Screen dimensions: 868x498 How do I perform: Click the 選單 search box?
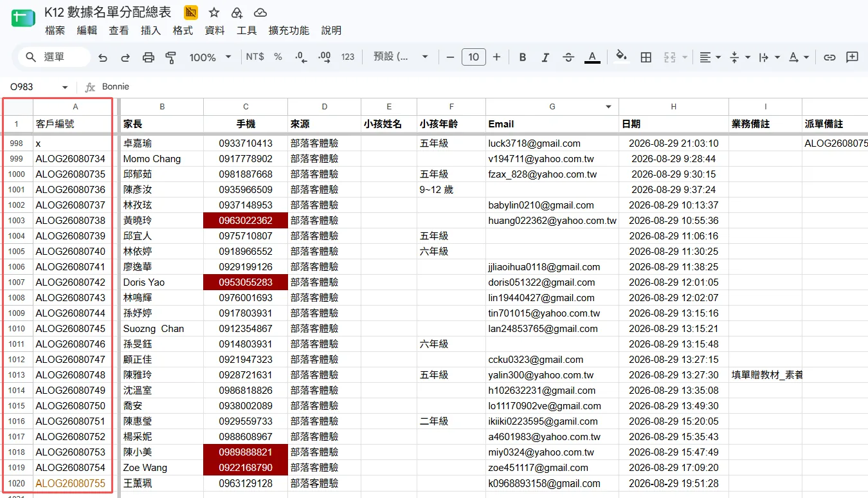54,57
